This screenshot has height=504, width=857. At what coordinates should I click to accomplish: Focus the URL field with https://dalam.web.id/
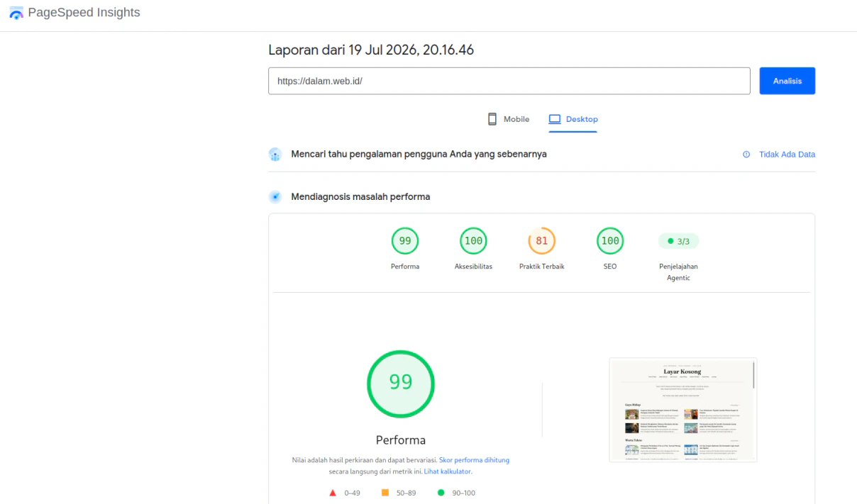(509, 81)
